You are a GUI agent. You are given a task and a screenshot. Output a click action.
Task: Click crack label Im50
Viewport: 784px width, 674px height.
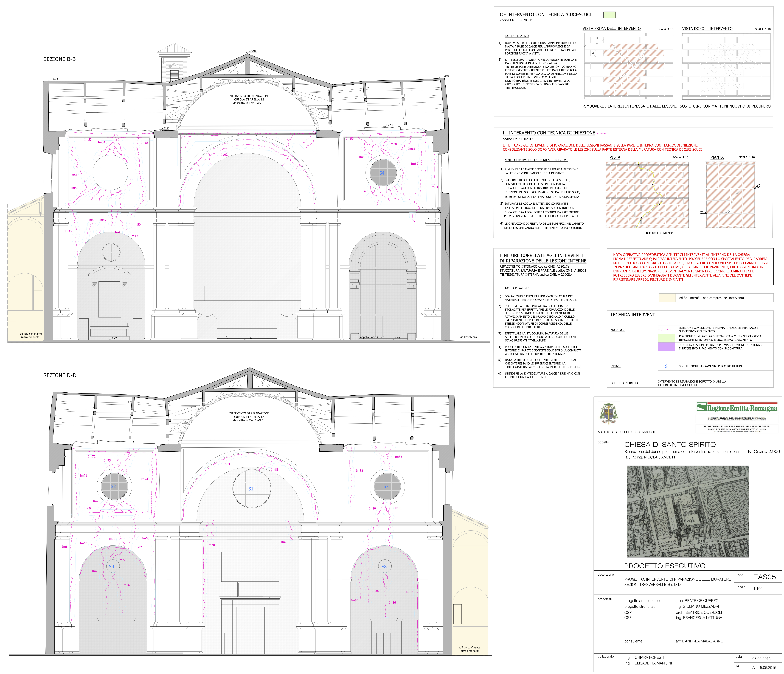point(137,225)
